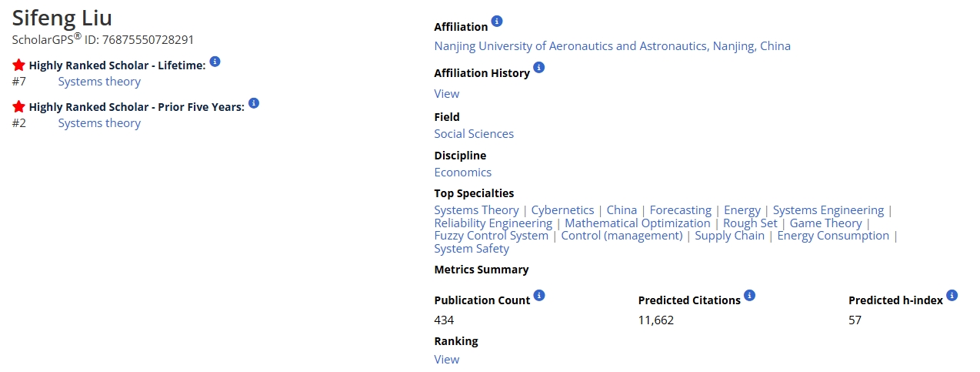Click the Energy Consumption specialty
The width and height of the screenshot is (980, 372).
(x=833, y=236)
